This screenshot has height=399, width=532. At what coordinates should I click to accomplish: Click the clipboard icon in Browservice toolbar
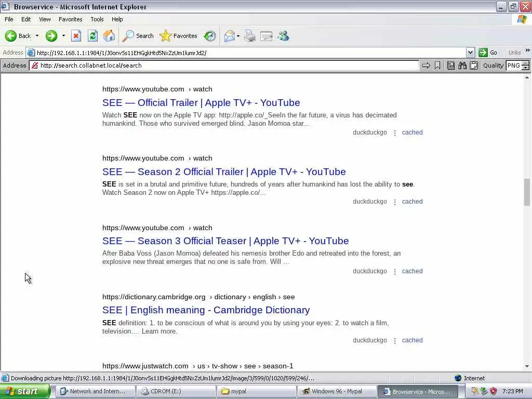click(474, 65)
